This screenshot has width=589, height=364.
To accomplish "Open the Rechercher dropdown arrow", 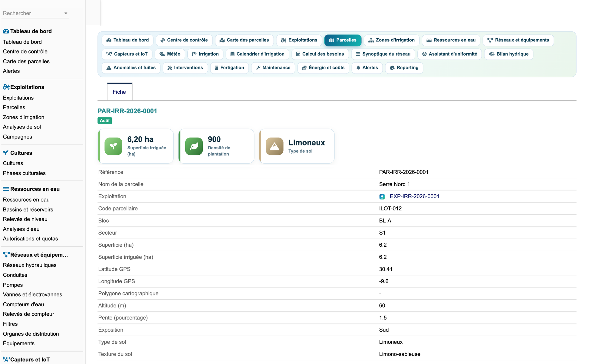I will pos(66,13).
